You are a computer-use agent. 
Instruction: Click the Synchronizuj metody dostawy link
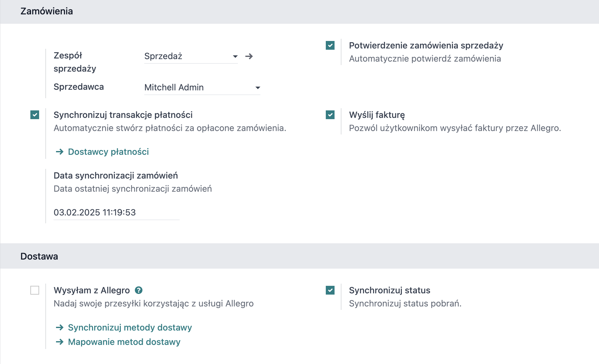[130, 327]
